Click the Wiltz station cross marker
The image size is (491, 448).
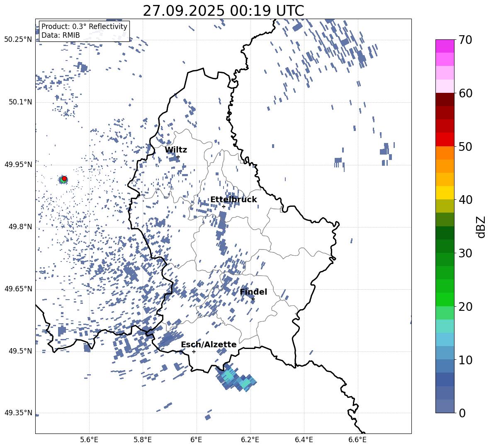click(x=178, y=157)
